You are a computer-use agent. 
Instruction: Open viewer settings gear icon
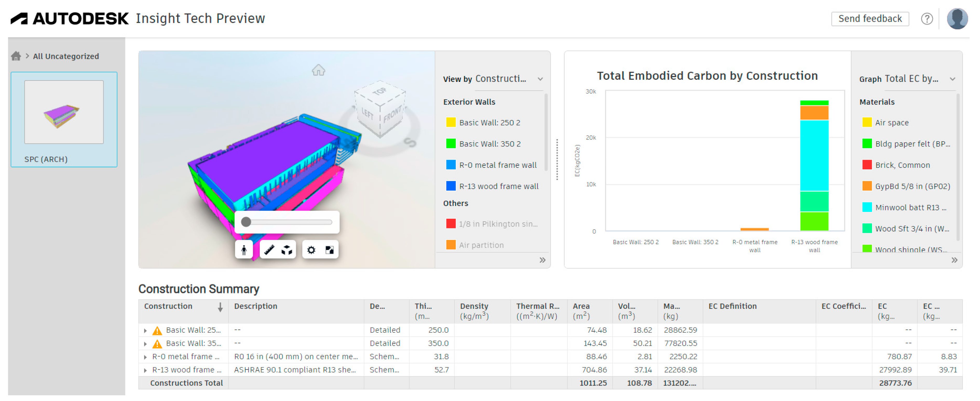(311, 250)
